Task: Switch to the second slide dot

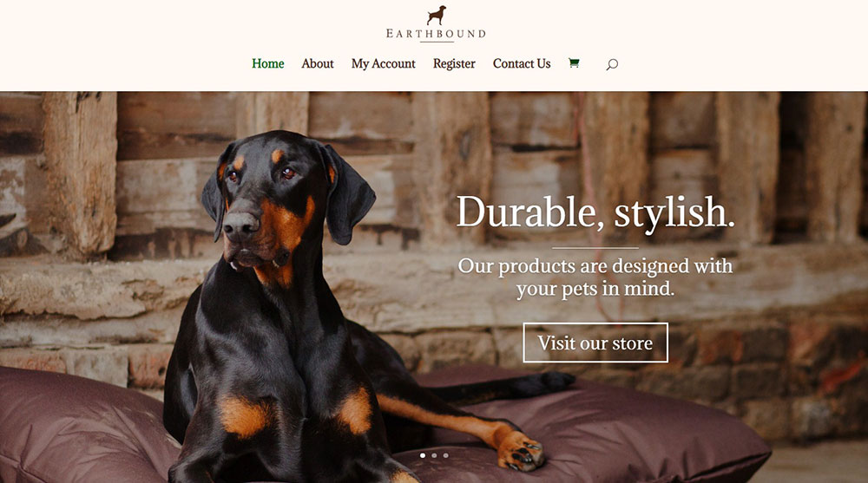Action: coord(434,455)
